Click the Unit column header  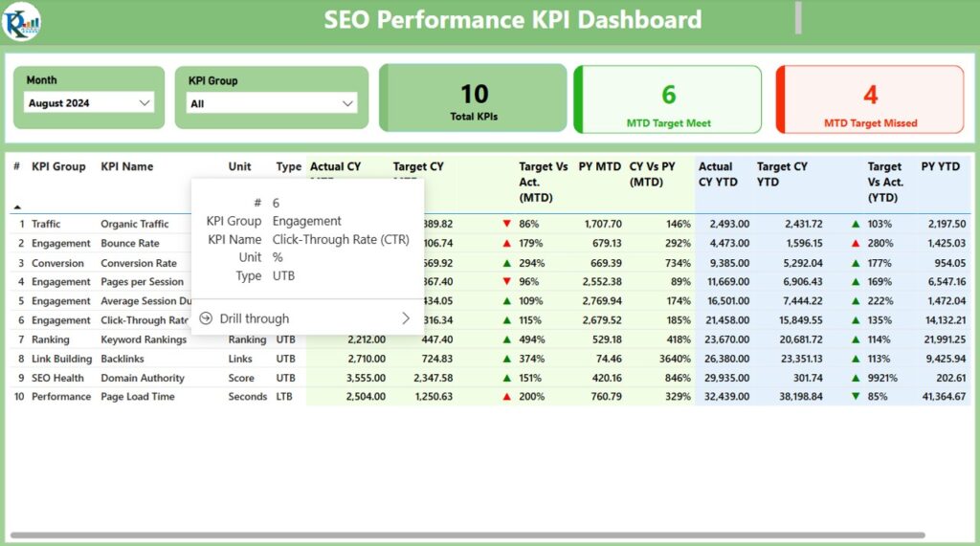click(239, 166)
